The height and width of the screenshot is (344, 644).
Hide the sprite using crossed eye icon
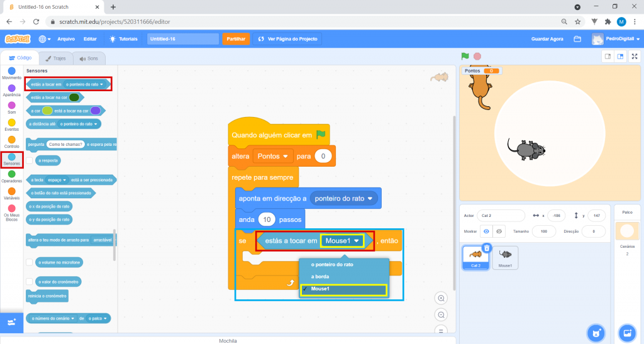click(499, 231)
